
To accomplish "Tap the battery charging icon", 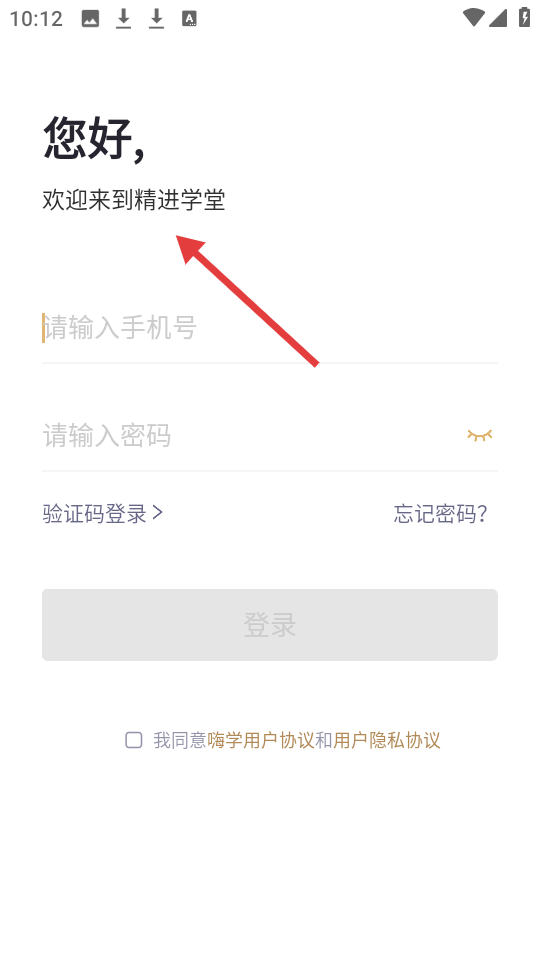I will (525, 17).
